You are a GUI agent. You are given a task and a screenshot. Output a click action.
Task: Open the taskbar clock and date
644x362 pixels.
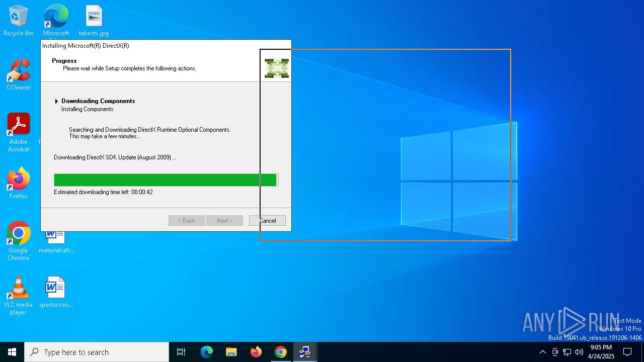(x=601, y=352)
